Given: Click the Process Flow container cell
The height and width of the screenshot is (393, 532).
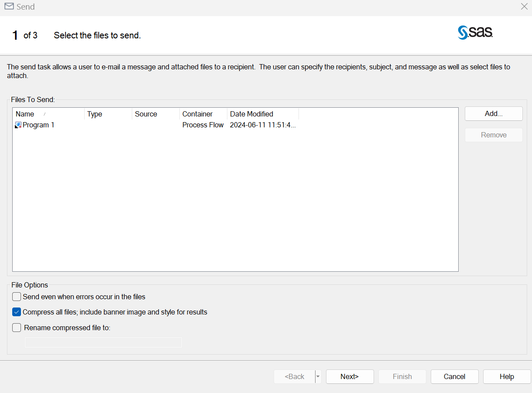Looking at the screenshot, I should [x=203, y=125].
